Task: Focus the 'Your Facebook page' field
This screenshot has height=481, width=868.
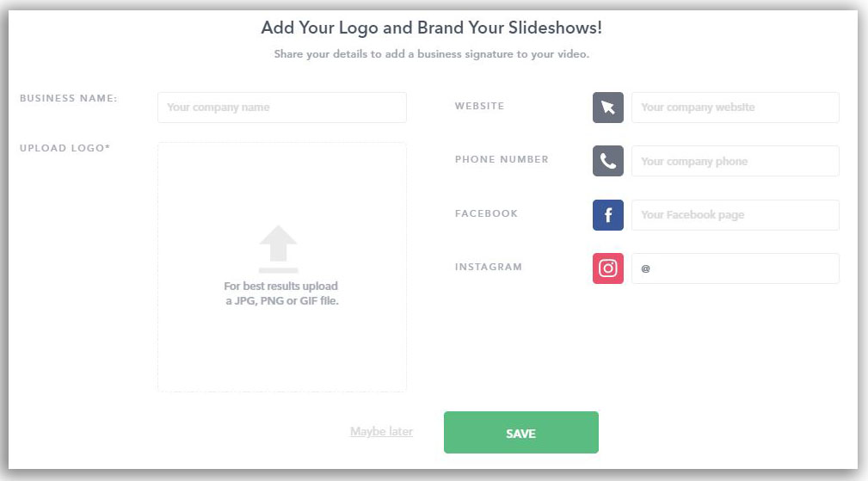Action: click(x=735, y=215)
